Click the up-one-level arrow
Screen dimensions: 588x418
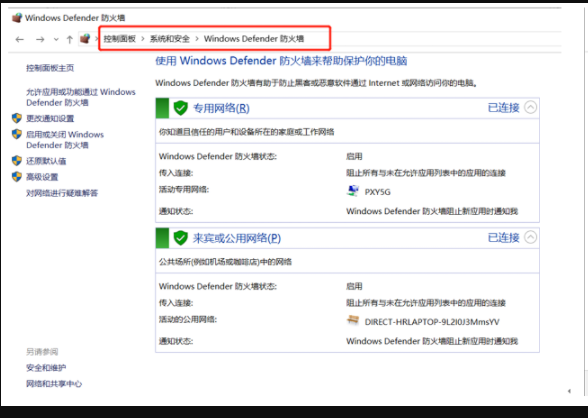69,39
